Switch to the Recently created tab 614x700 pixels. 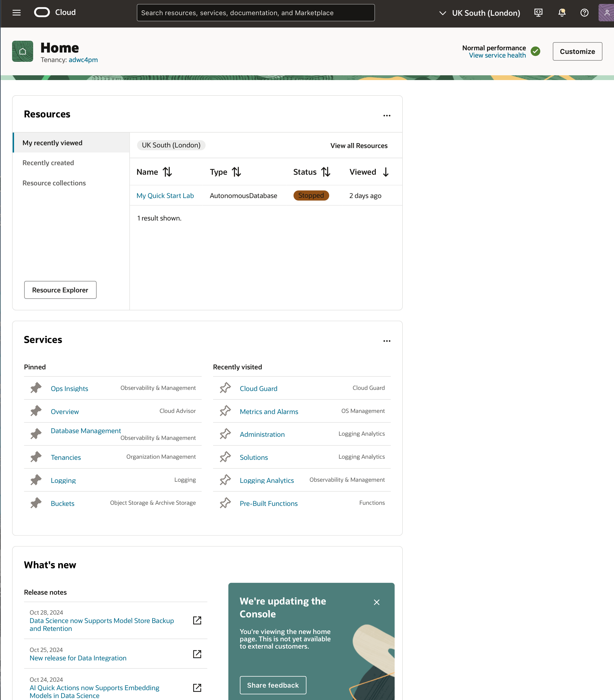coord(48,163)
